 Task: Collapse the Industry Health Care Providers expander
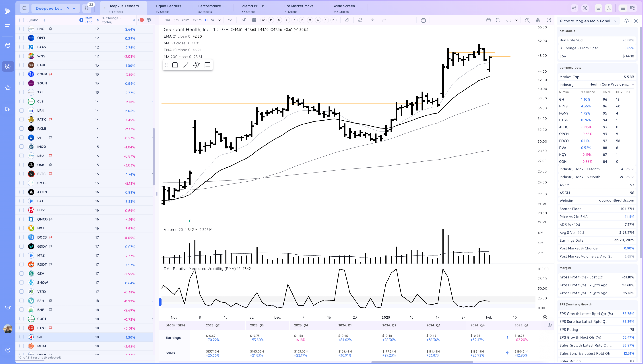tap(633, 84)
